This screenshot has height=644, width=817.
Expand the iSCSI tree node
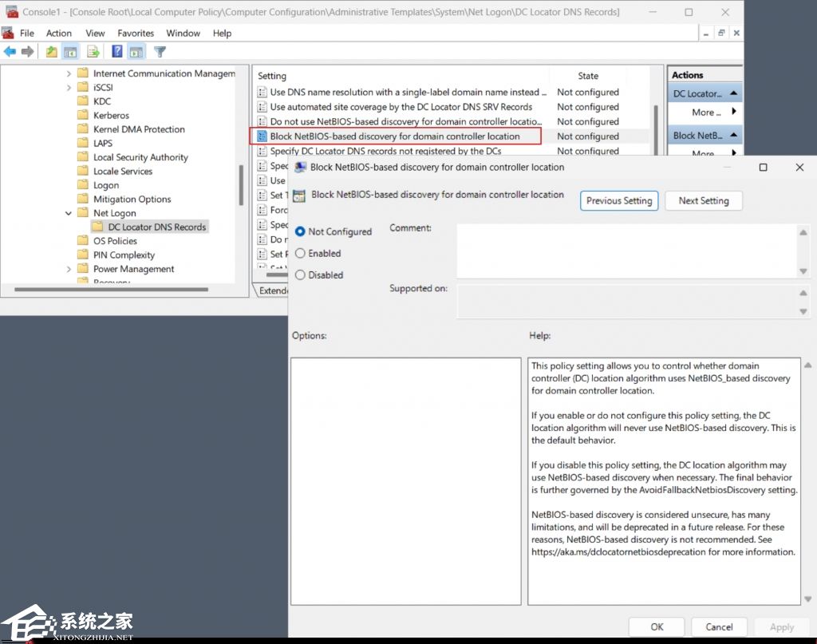69,87
